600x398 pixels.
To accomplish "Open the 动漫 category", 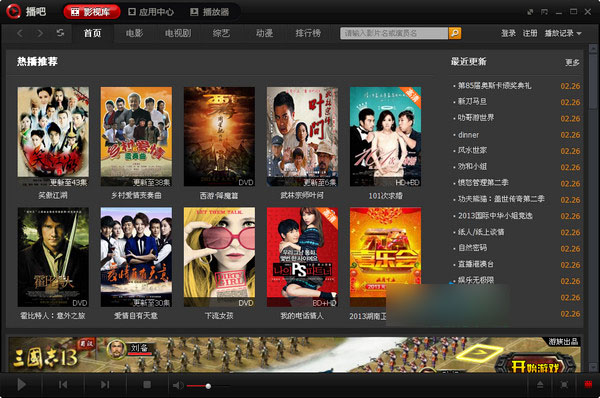I will pyautogui.click(x=264, y=33).
